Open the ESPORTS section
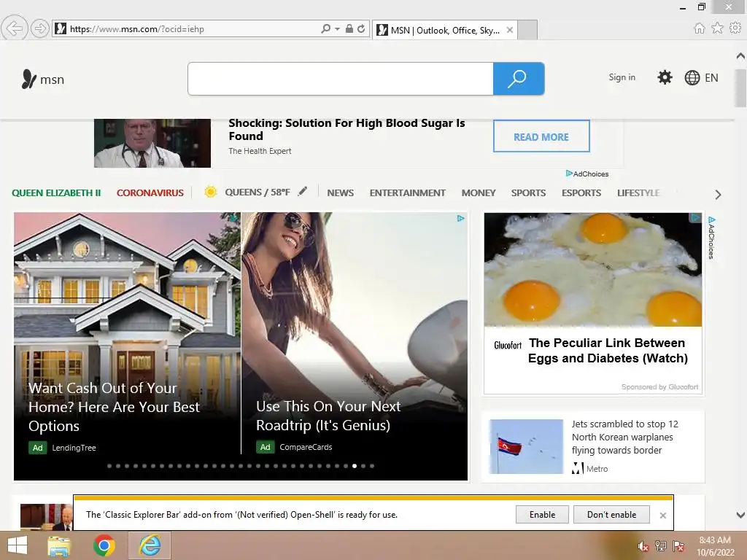Screen dimensions: 747x560 pyautogui.click(x=581, y=192)
